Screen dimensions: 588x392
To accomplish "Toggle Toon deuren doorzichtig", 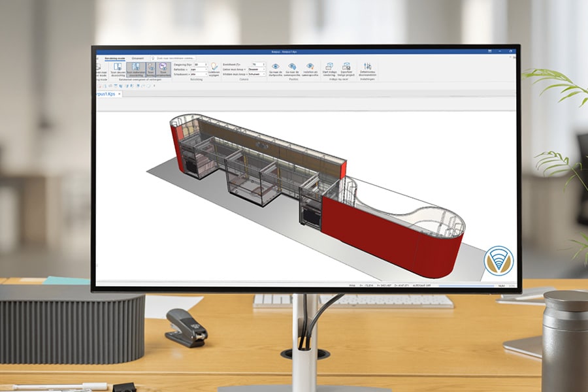I will point(118,70).
